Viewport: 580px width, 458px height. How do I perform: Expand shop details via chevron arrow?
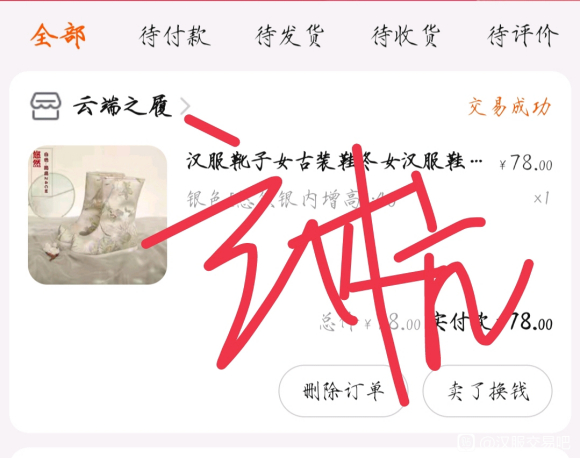pyautogui.click(x=185, y=107)
